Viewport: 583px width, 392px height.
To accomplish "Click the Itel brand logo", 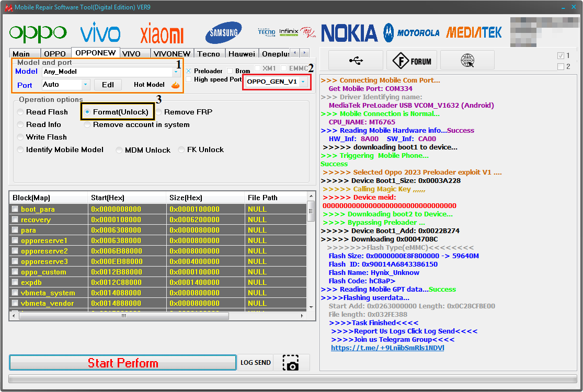I will [x=307, y=32].
